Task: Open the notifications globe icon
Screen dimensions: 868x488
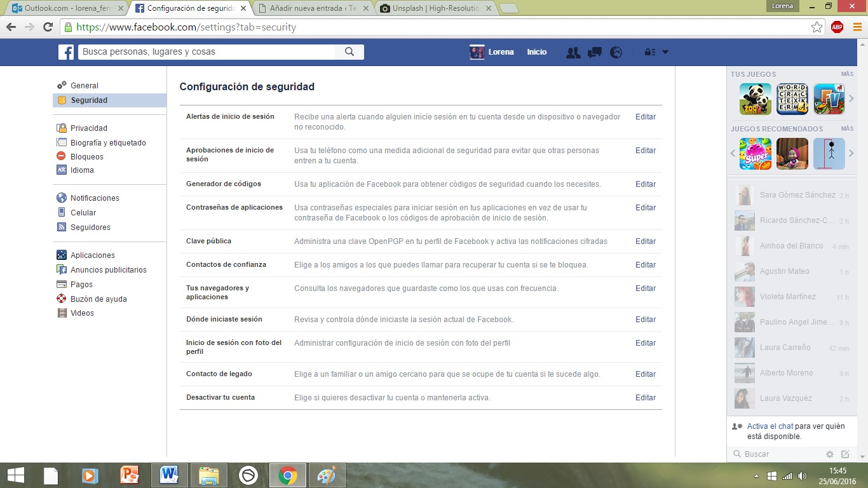Action: [x=616, y=51]
